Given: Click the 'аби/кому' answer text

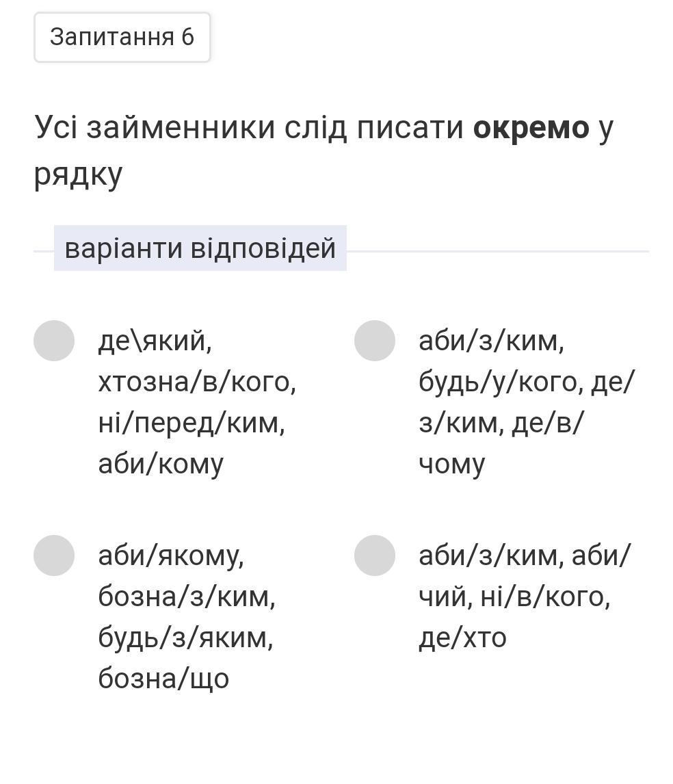Looking at the screenshot, I should click(161, 463).
